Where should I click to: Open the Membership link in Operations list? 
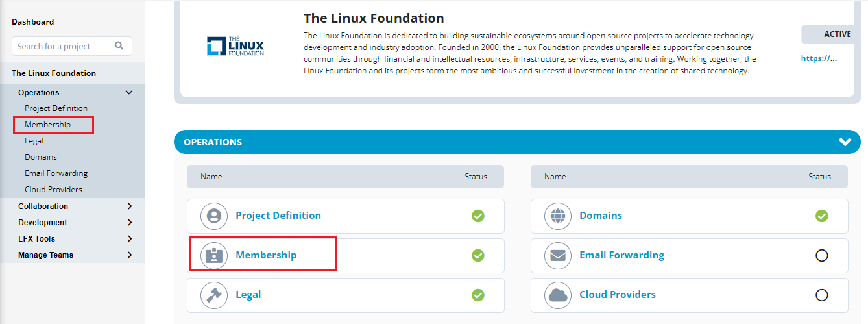point(266,255)
